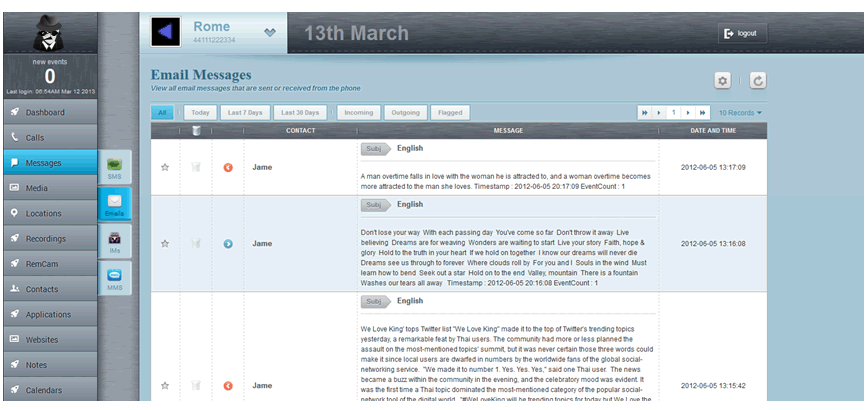
Task: Open the 10 Records dropdown
Action: click(x=741, y=113)
